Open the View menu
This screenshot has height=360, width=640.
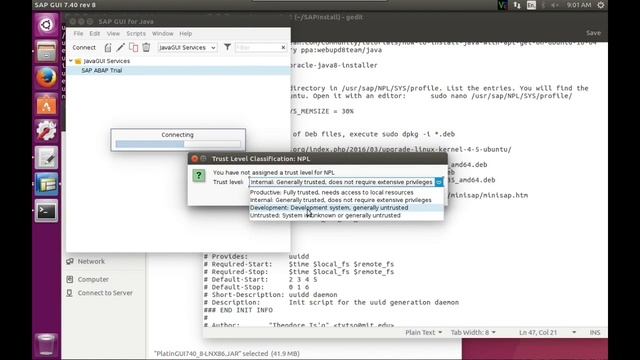pos(113,33)
